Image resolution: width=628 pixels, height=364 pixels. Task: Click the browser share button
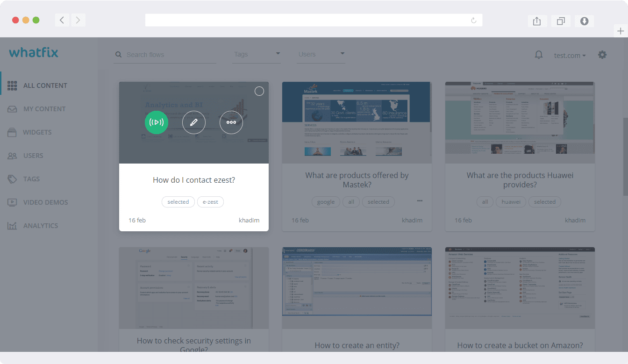537,21
